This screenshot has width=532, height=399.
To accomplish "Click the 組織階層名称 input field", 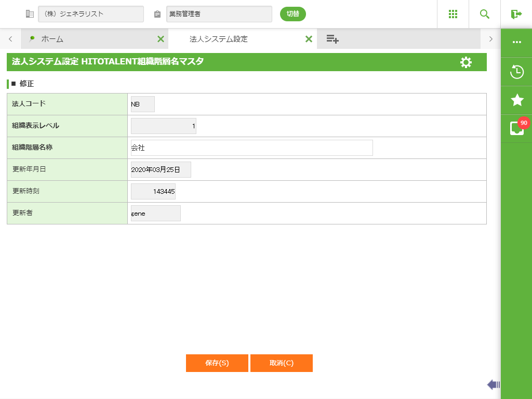I will pos(252,148).
